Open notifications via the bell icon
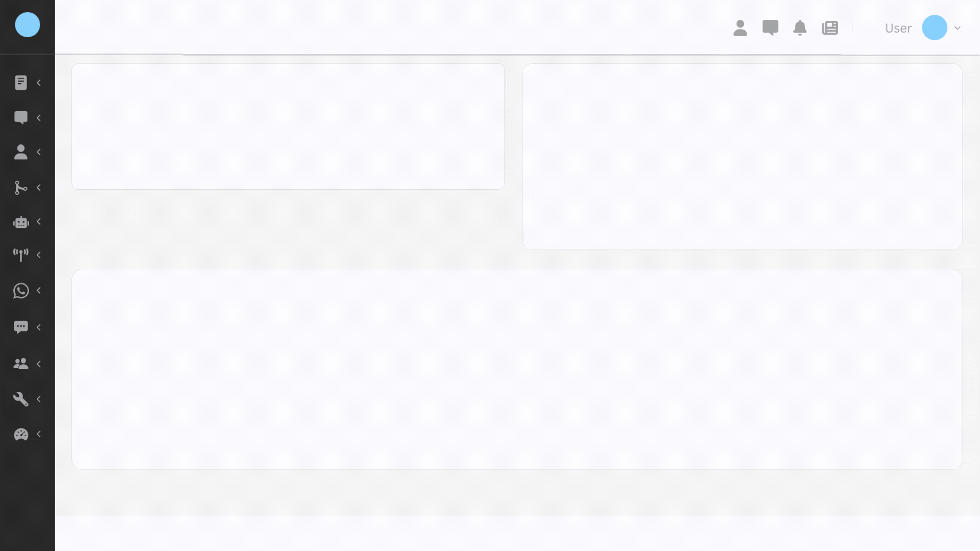 pos(799,28)
